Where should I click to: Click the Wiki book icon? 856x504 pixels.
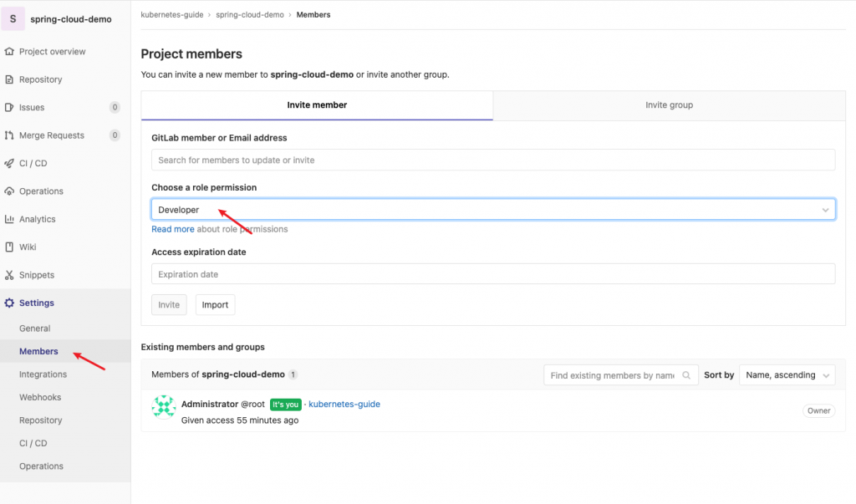click(x=9, y=247)
